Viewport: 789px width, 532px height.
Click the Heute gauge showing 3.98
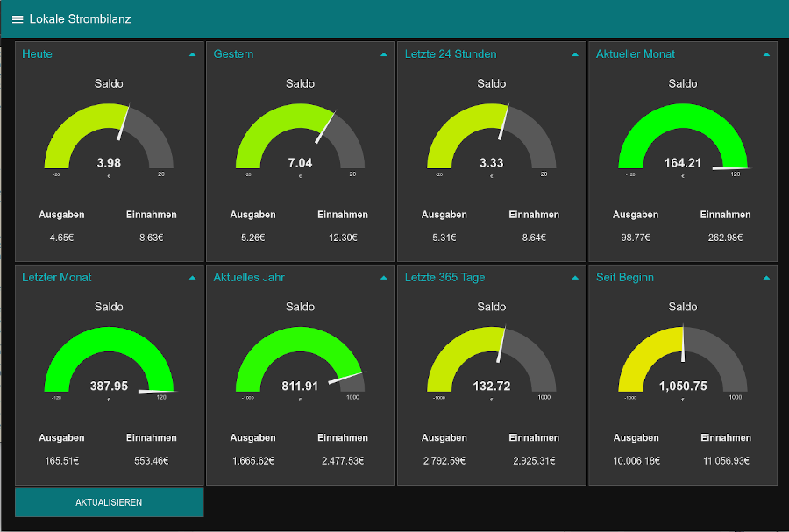[109, 138]
